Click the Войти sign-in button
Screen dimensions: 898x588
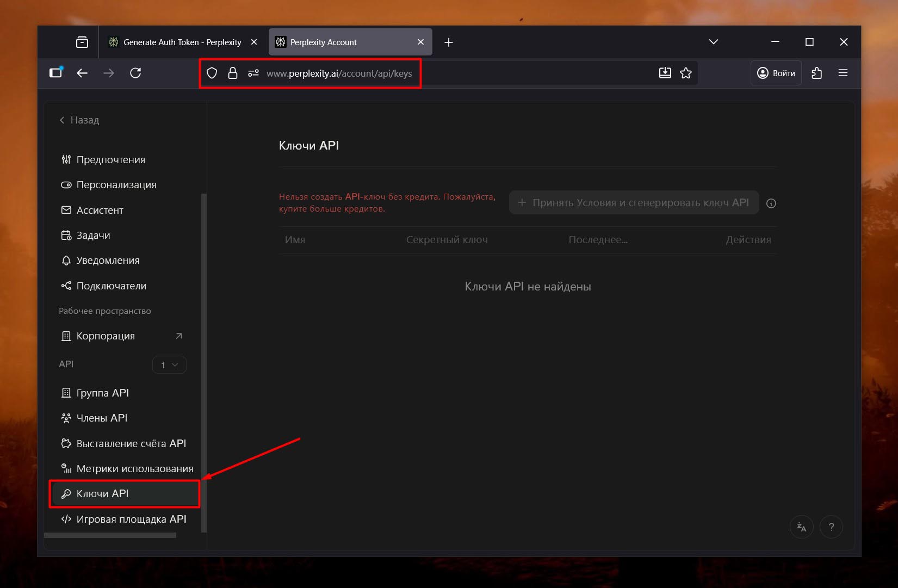pos(776,73)
